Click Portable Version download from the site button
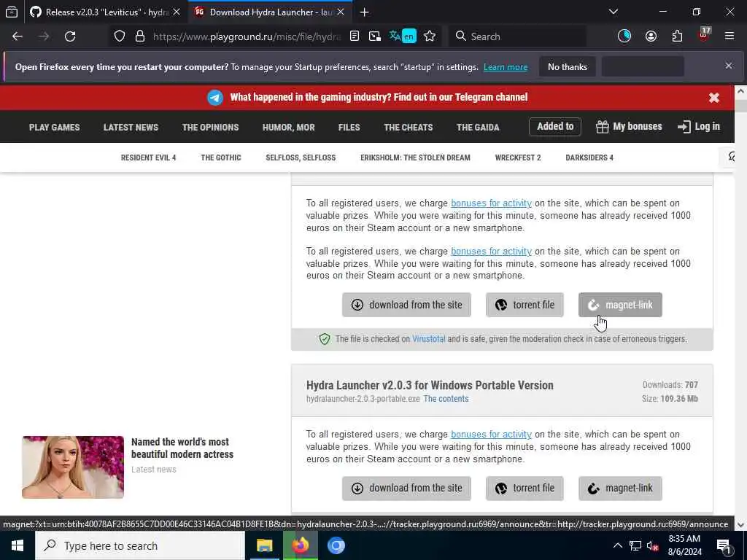 406,488
